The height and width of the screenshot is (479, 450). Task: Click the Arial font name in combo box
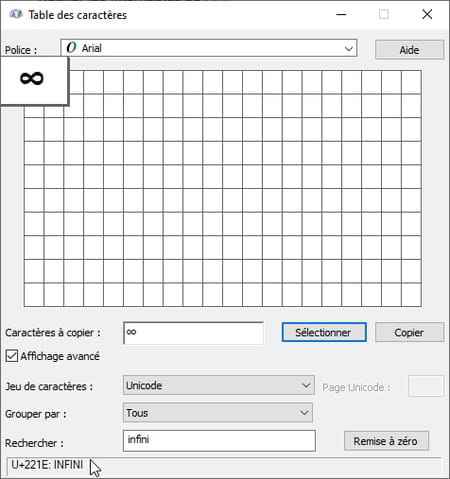pyautogui.click(x=92, y=48)
